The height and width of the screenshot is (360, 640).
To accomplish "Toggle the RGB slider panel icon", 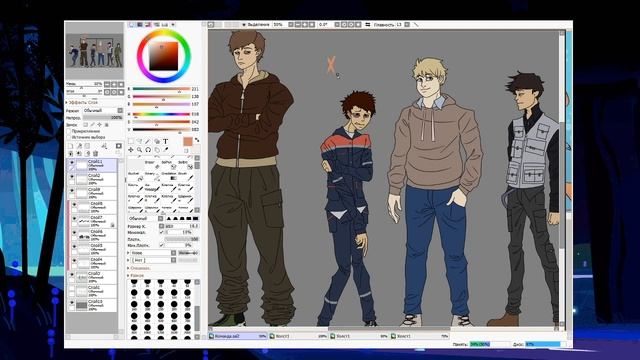I will [x=140, y=25].
